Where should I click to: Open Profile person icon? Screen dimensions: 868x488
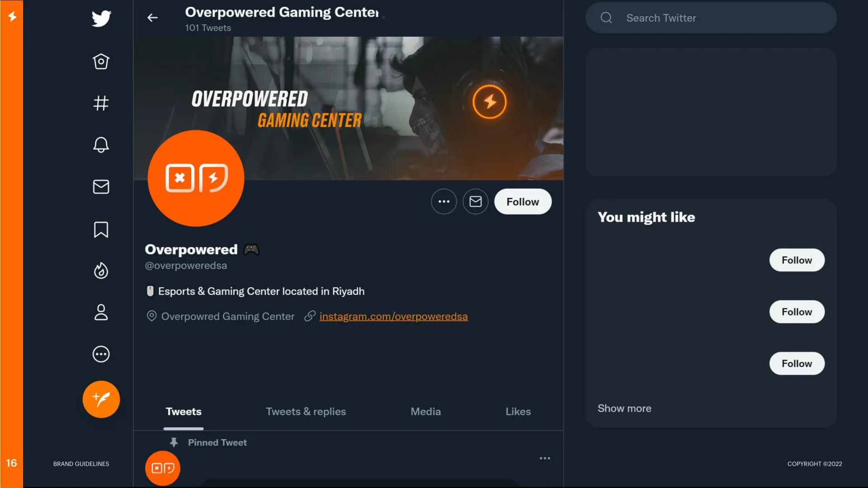click(101, 312)
